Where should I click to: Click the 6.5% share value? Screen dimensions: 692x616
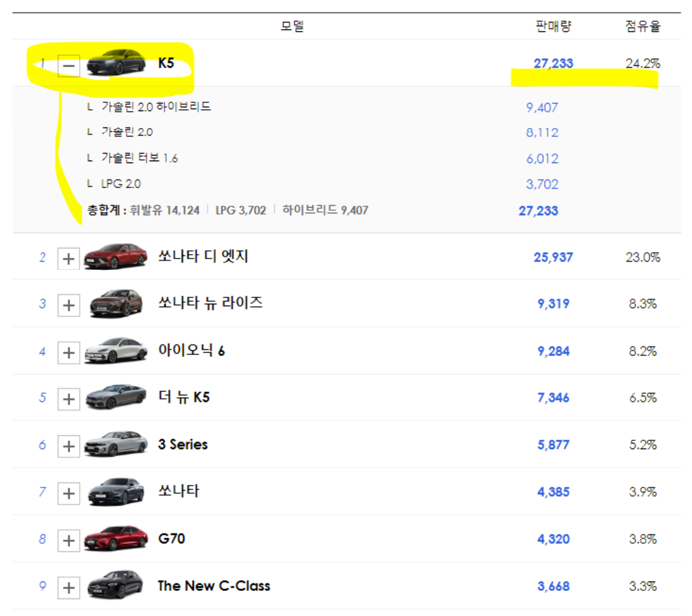tap(642, 398)
